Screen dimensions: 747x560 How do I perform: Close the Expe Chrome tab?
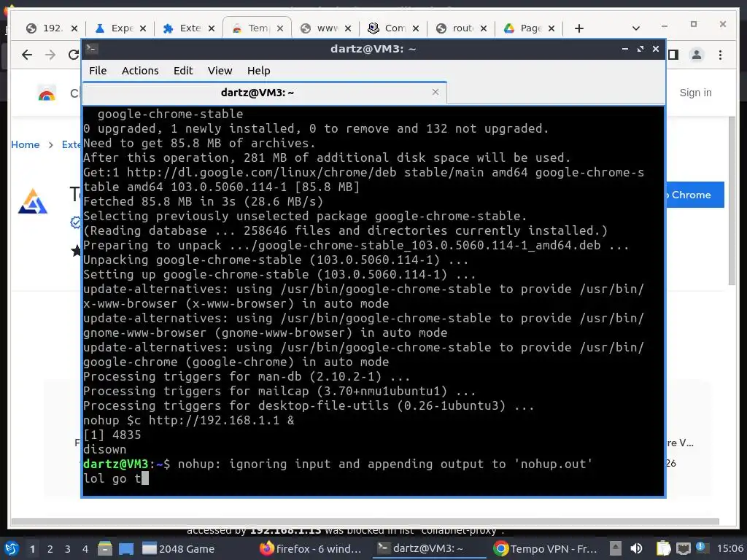click(142, 28)
